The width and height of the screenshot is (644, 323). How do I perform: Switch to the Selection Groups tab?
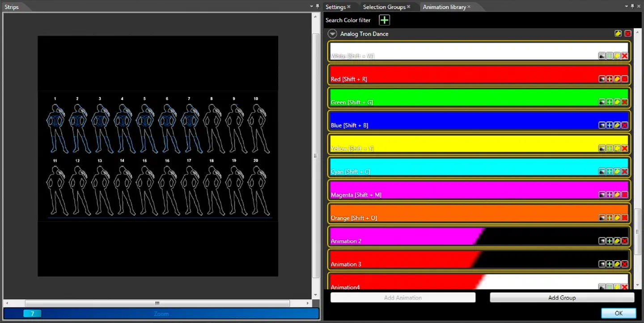point(384,7)
